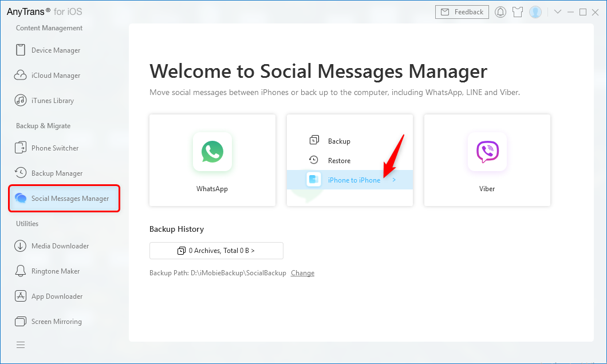Close the AnyTrans window
This screenshot has height=364, width=607.
tap(596, 13)
